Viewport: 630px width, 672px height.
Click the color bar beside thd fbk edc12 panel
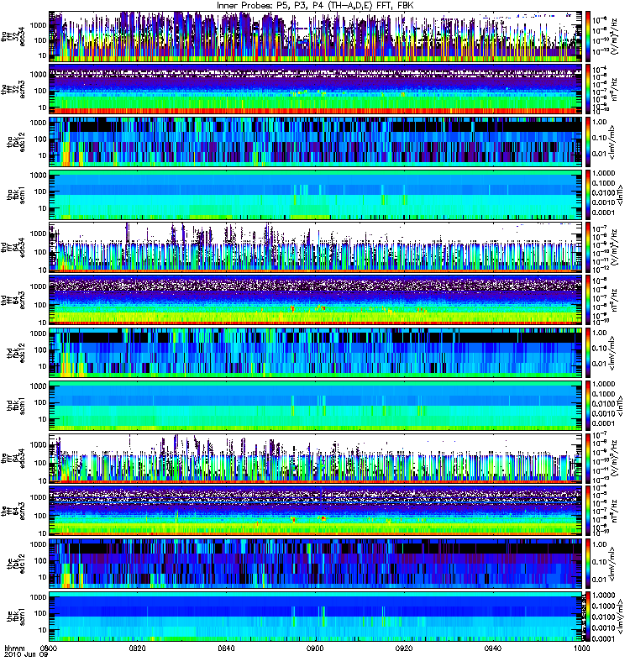[x=589, y=353]
